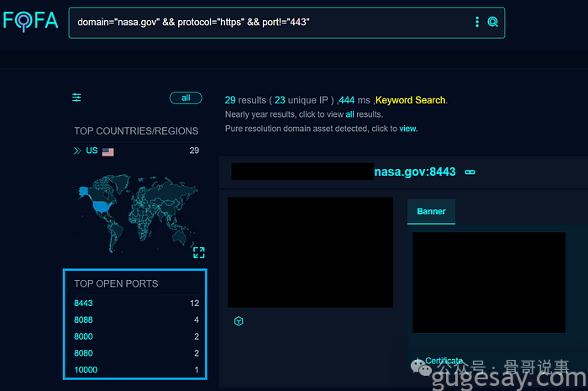Viewport: 588px width, 391px height.
Task: Click the world map thumbnail
Action: [137, 213]
